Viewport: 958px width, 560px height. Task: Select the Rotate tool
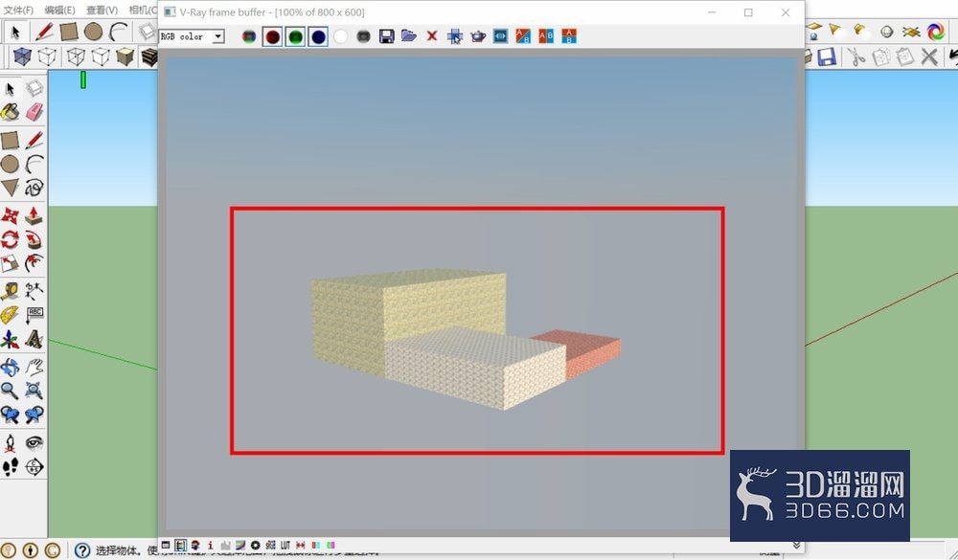(x=10, y=239)
